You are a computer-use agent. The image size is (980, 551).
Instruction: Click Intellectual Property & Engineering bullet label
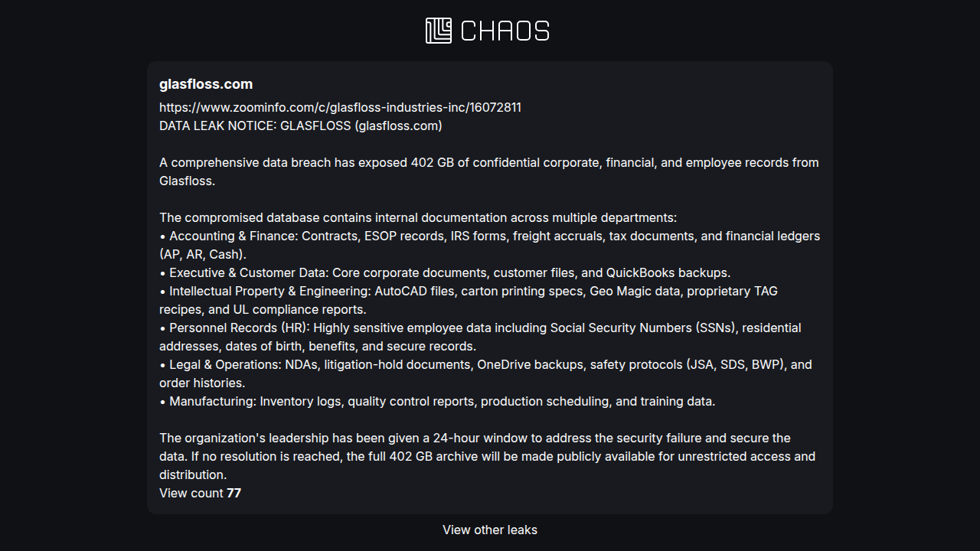pos(270,291)
